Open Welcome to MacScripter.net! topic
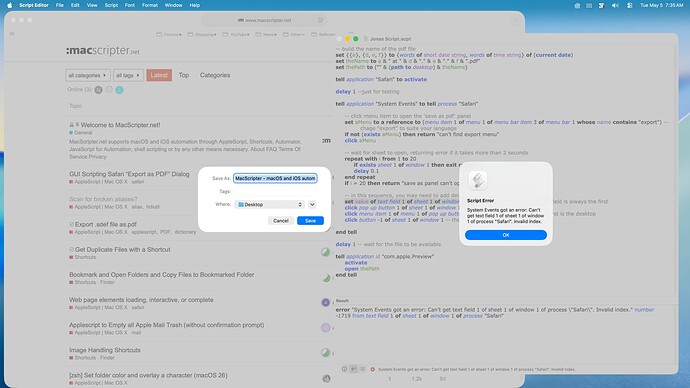The height and width of the screenshot is (388, 690). (120, 125)
